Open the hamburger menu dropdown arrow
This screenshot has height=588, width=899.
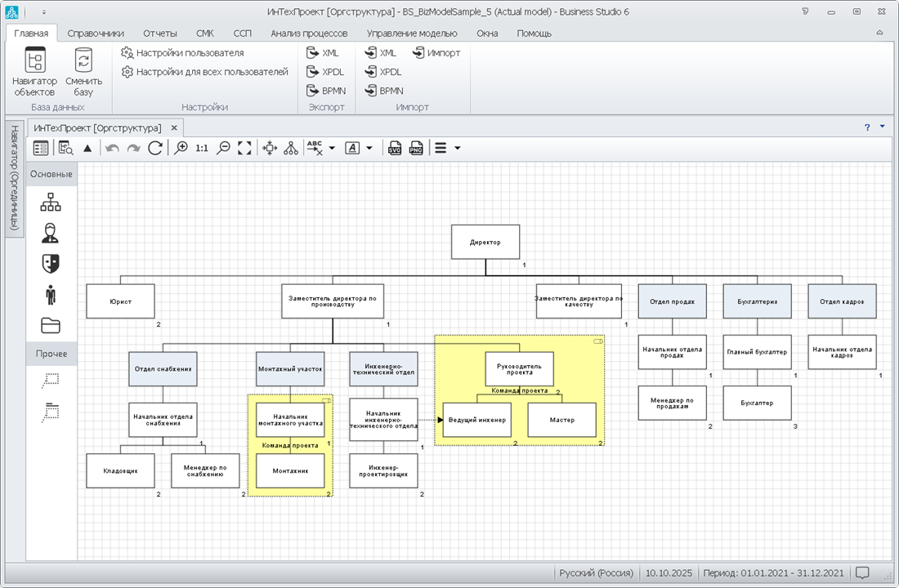(457, 148)
